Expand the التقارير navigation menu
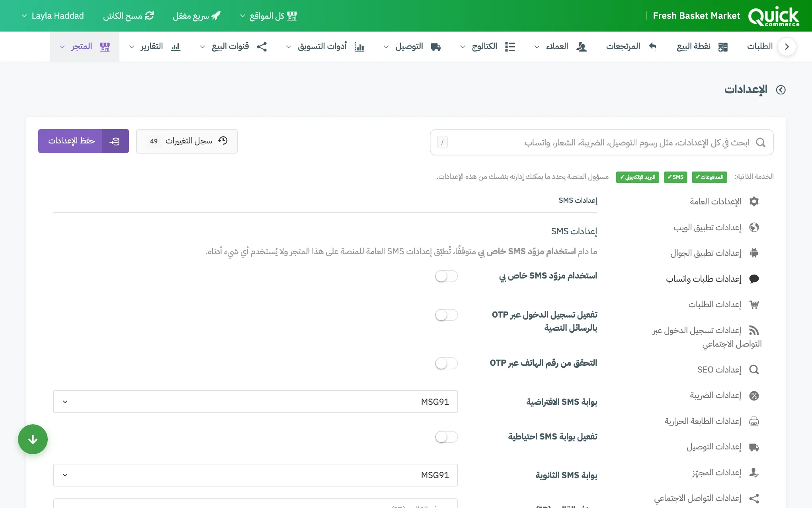 pos(155,47)
